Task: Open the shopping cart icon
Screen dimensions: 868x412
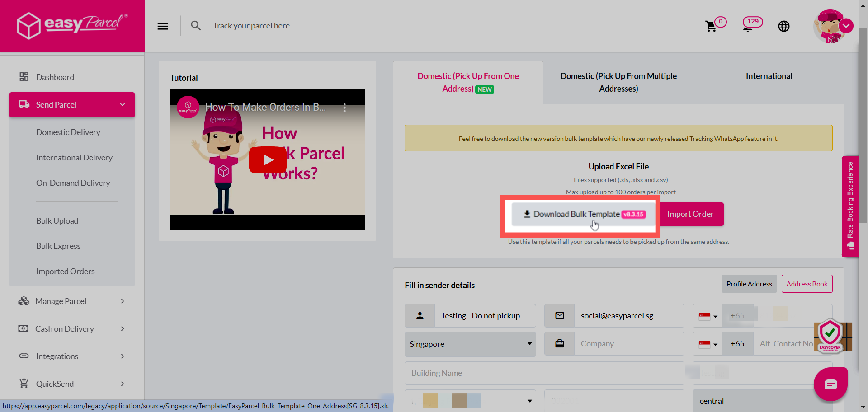Action: 711,26
